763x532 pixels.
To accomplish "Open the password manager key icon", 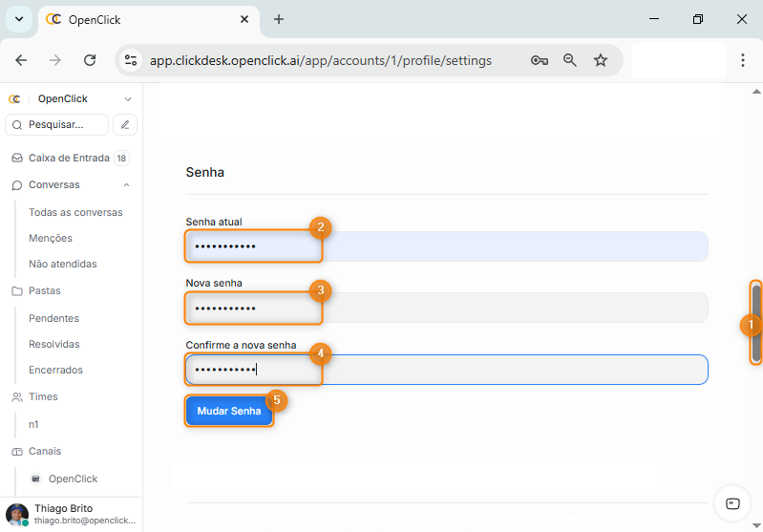I will (x=540, y=60).
